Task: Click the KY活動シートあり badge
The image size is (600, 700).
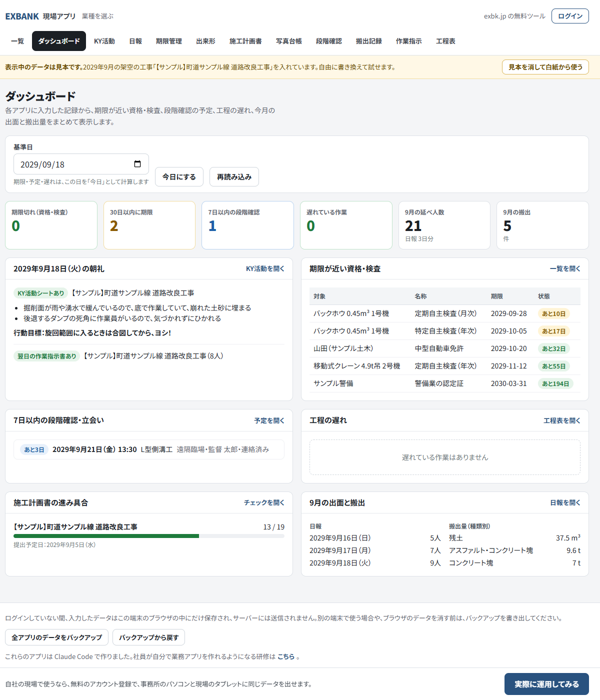Action: click(x=41, y=293)
